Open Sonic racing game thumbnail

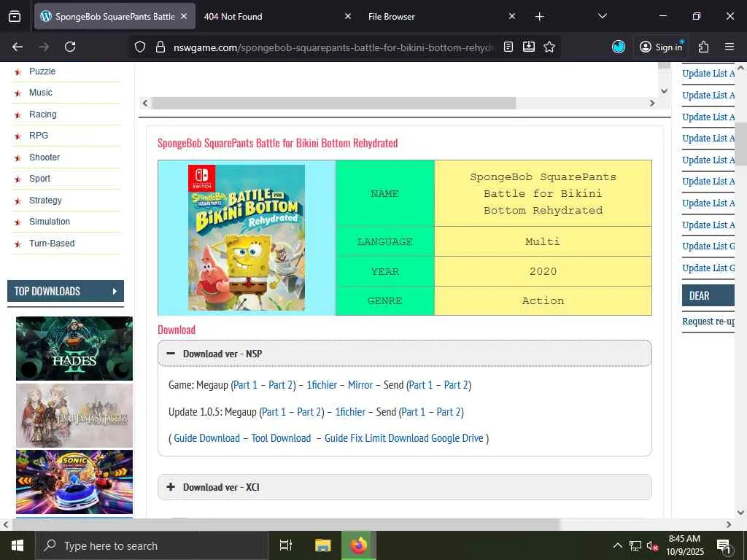(x=74, y=482)
